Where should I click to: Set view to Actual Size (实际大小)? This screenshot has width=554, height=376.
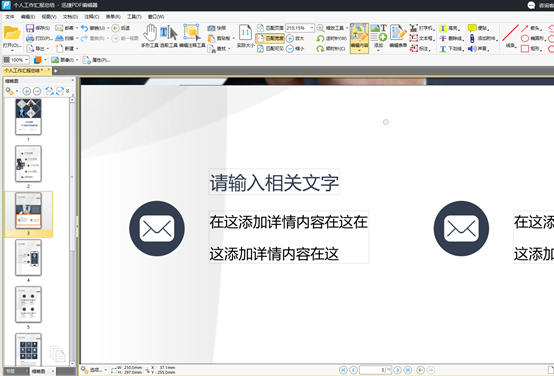click(245, 36)
